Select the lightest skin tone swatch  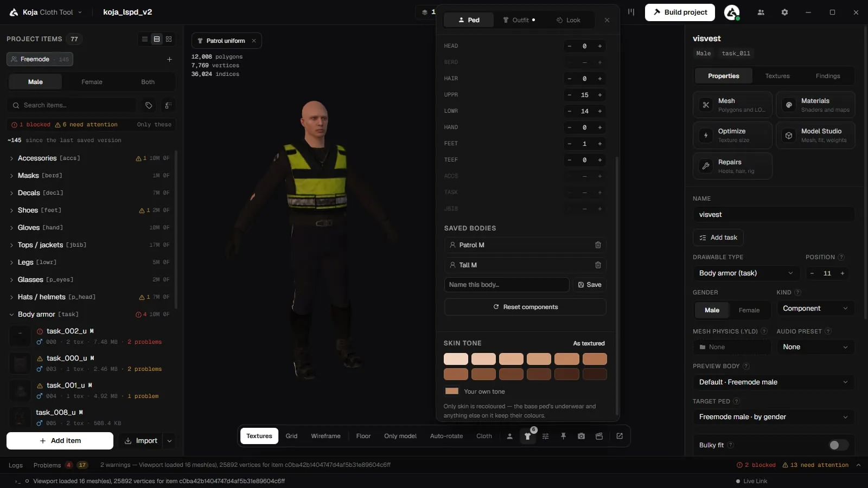click(456, 359)
